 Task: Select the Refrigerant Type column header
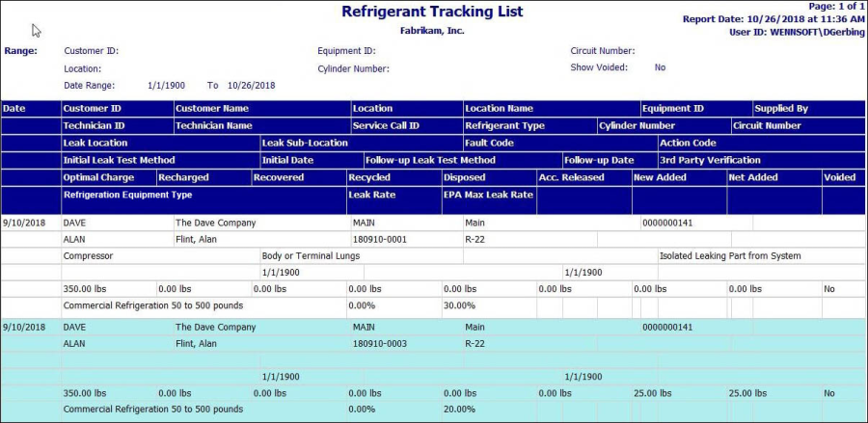504,126
